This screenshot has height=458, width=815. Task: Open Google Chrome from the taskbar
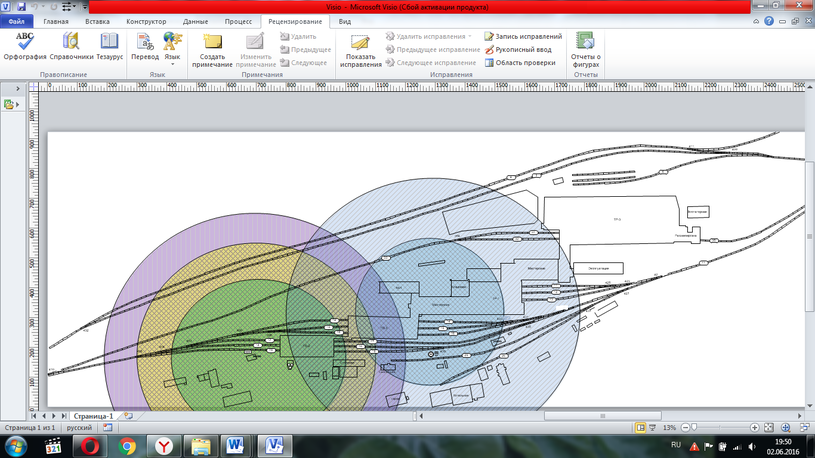(127, 445)
